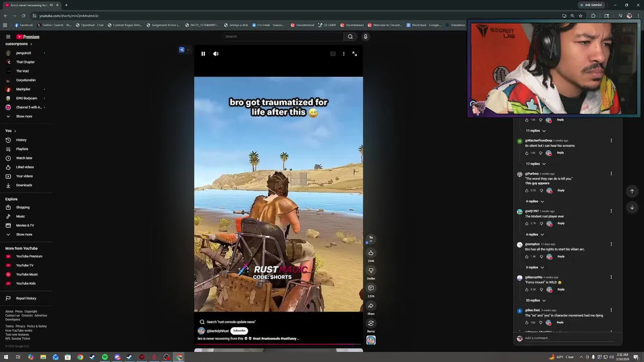Open History in the sidebar

(x=21, y=140)
